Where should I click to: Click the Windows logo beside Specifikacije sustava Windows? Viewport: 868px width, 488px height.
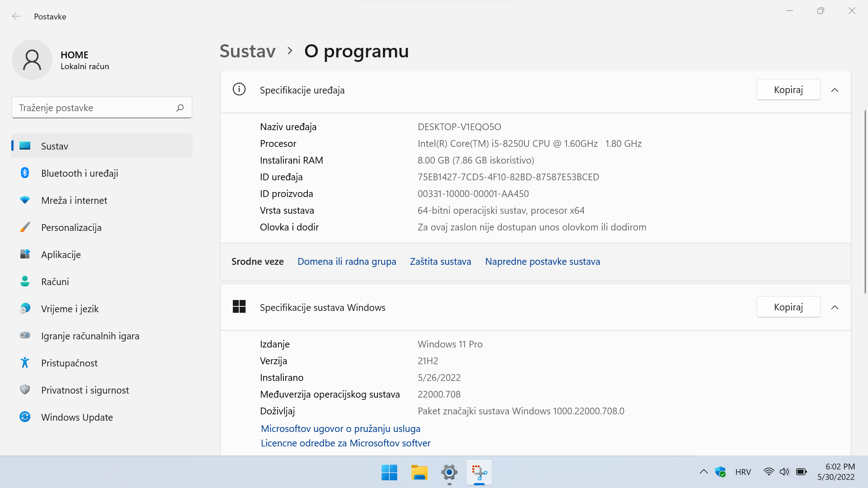239,307
